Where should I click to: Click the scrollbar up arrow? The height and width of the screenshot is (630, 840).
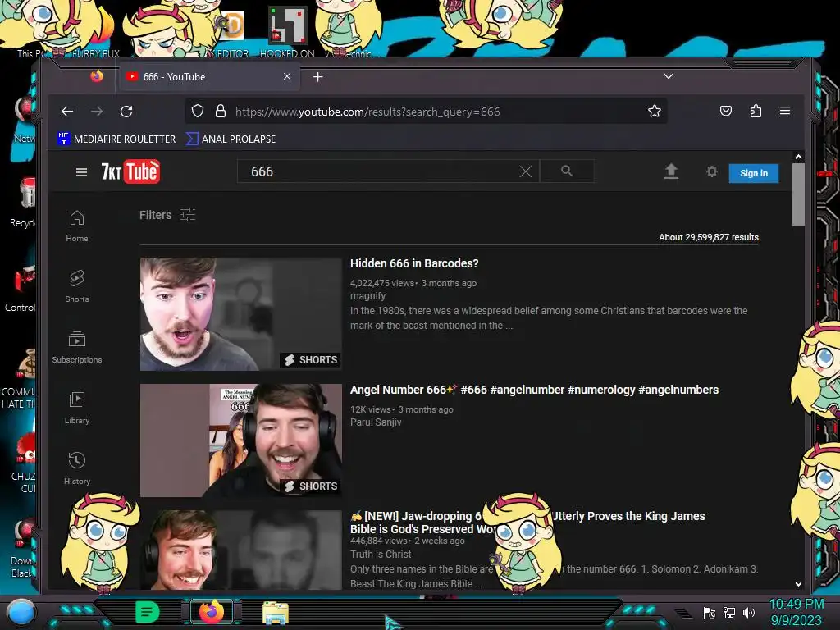tap(798, 157)
